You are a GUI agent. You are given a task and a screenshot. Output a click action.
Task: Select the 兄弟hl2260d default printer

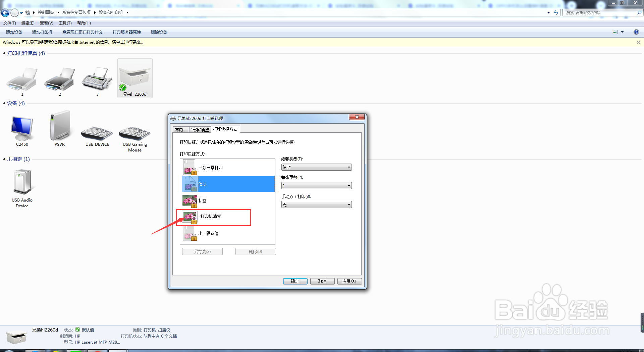click(x=135, y=78)
